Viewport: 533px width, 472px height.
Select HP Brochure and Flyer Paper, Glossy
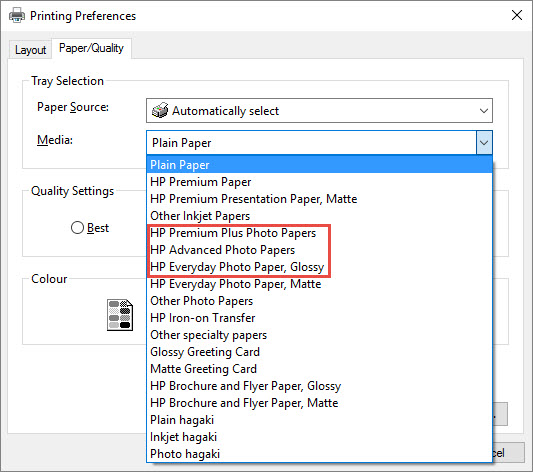tap(319, 386)
